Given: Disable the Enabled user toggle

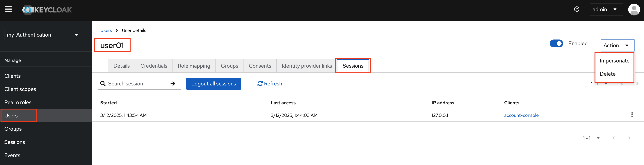Looking at the screenshot, I should click(x=556, y=43).
